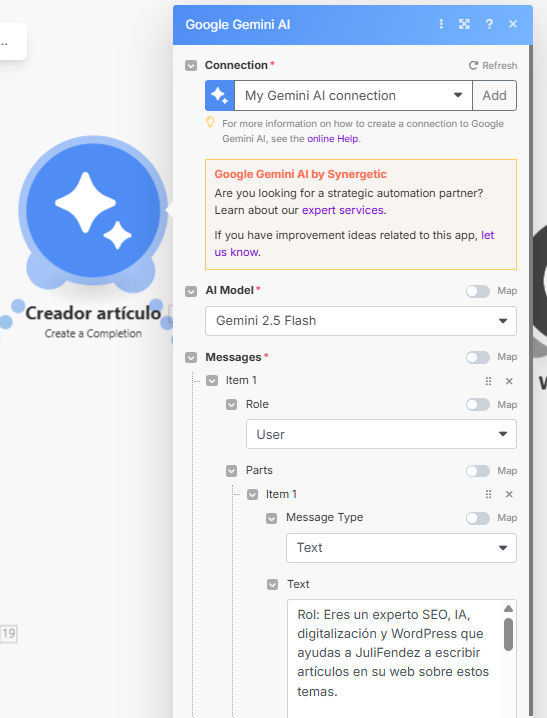The height and width of the screenshot is (718, 547).
Task: Click the Google Gemini AI panel title
Action: click(x=238, y=24)
